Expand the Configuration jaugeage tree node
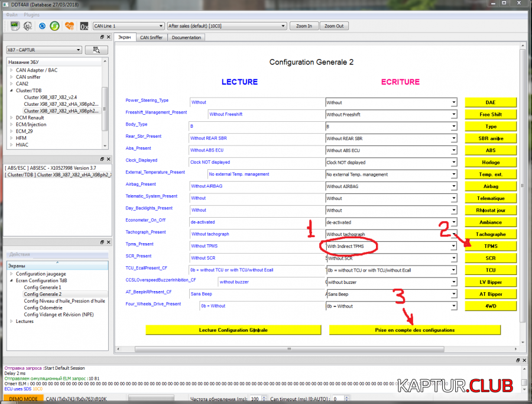 click(11, 273)
